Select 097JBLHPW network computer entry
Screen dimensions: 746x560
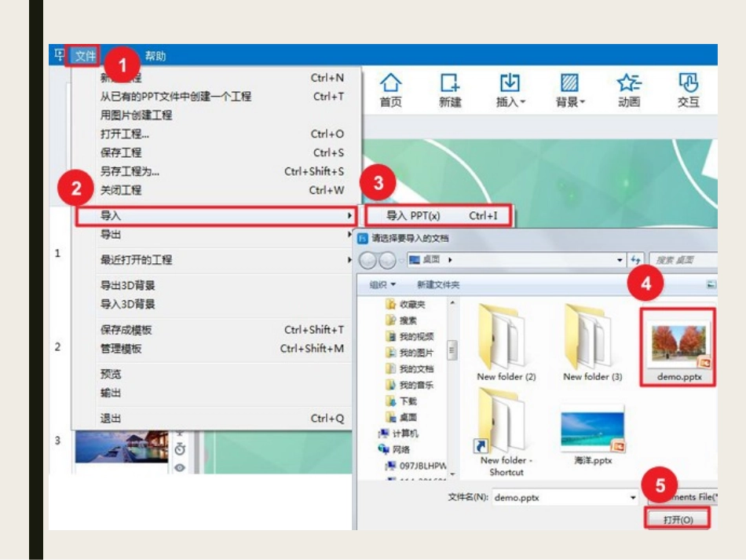416,466
